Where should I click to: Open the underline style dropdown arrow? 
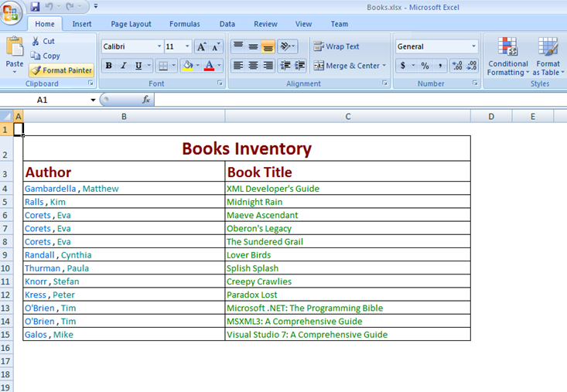[x=149, y=66]
